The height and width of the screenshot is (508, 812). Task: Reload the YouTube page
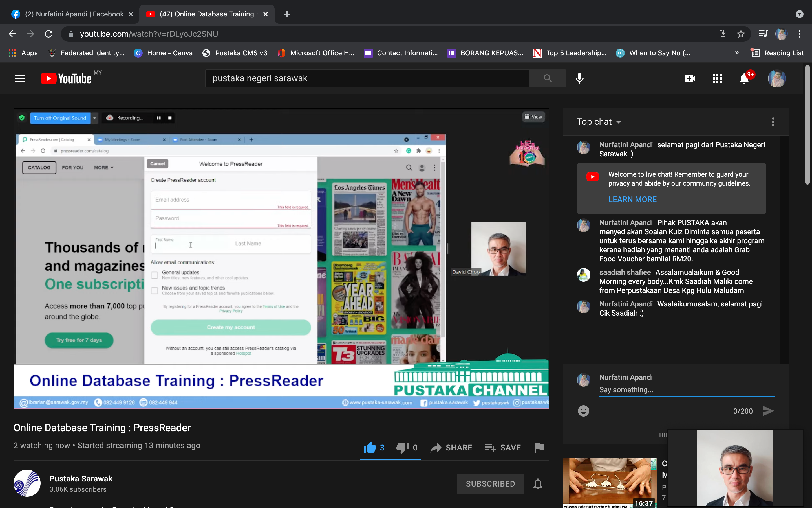tap(49, 34)
